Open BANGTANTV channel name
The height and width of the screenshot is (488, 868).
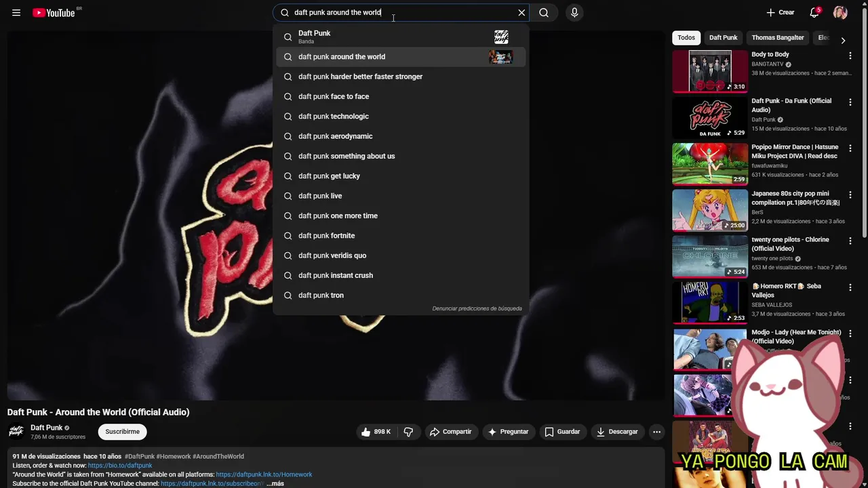point(767,64)
